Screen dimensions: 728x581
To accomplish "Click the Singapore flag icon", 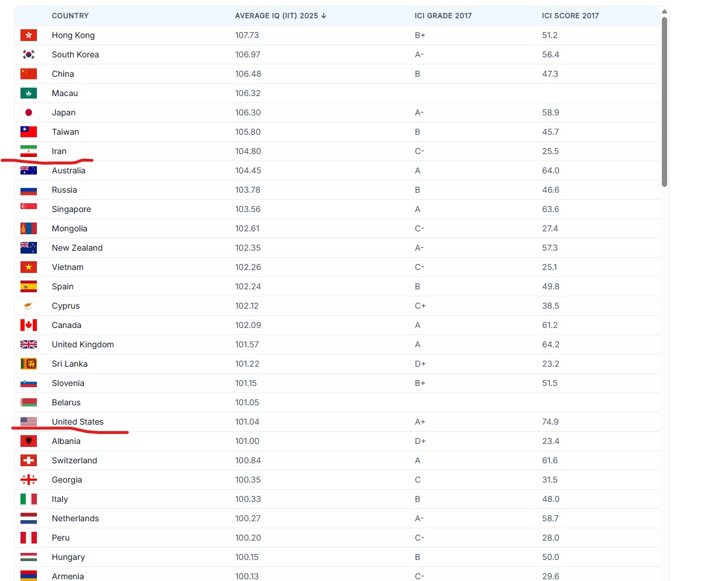I will click(x=29, y=209).
